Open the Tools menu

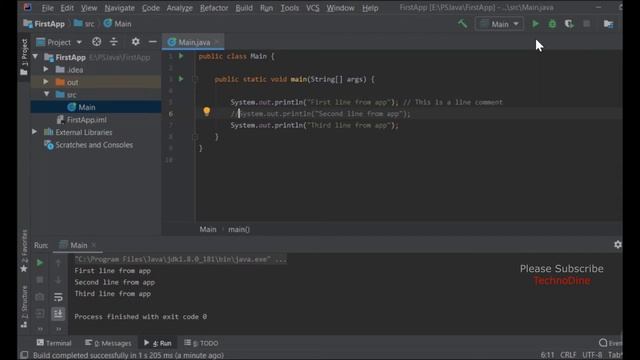click(289, 8)
